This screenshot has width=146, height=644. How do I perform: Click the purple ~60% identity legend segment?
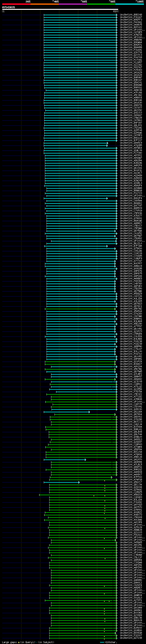pos(73,4)
